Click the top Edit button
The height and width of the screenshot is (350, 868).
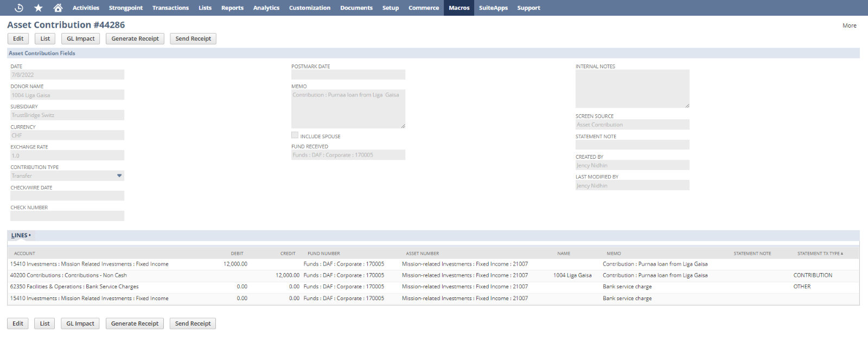[18, 38]
